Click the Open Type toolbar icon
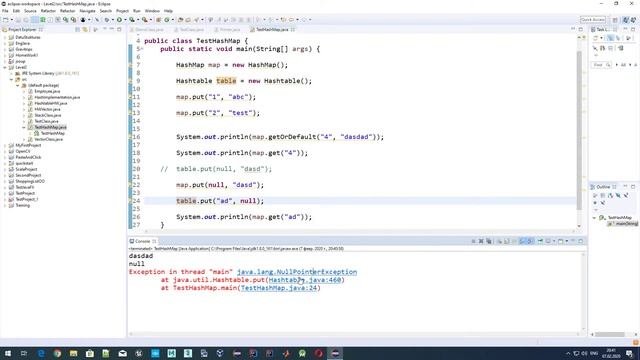Image resolution: width=640 pixels, height=360 pixels. coord(180,20)
